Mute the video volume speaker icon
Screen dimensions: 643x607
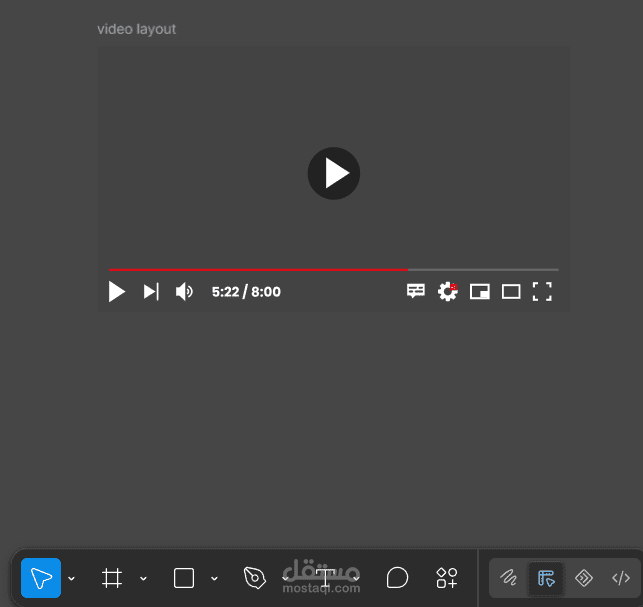(x=184, y=292)
